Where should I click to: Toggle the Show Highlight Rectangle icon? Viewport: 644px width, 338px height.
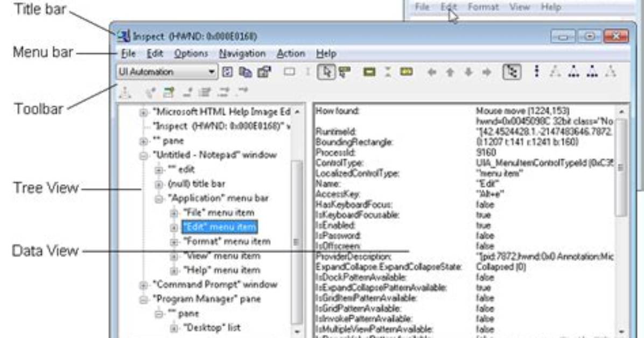[369, 72]
